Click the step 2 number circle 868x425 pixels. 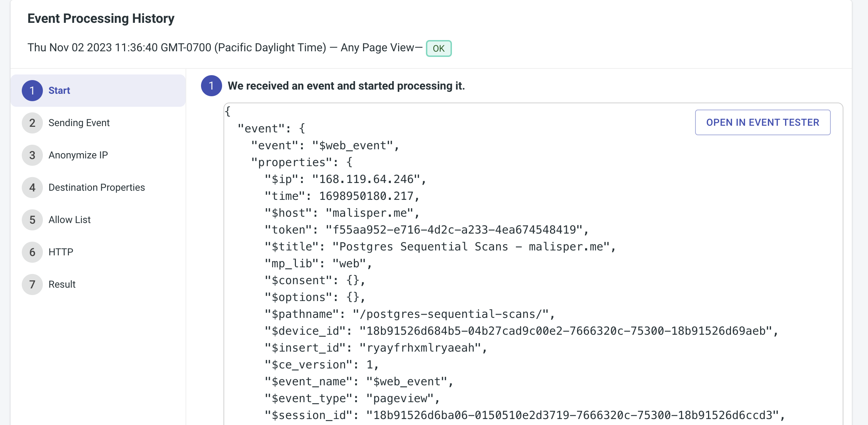pos(32,123)
